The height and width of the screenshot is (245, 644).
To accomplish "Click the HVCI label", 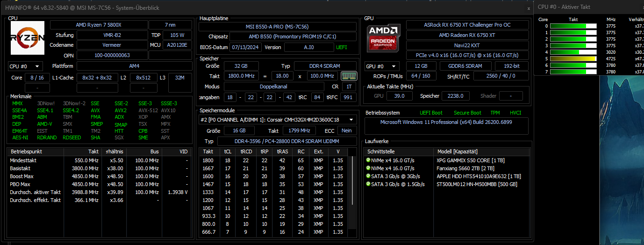I will 515,113.
